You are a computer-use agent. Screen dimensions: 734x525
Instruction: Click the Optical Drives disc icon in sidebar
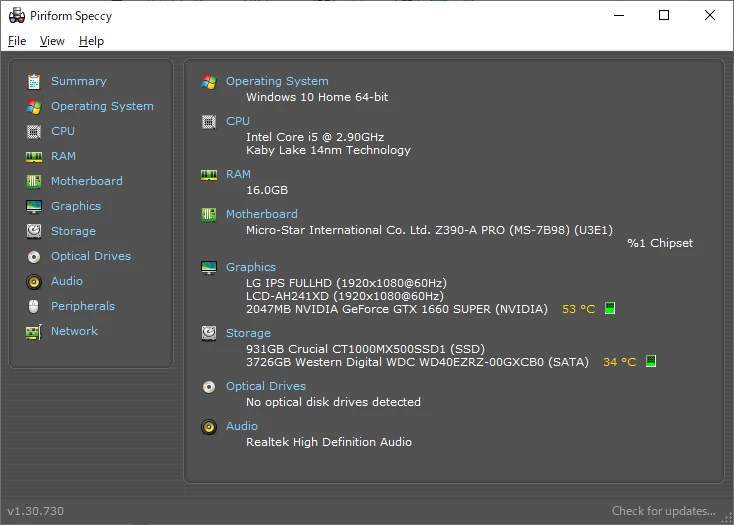(x=34, y=256)
